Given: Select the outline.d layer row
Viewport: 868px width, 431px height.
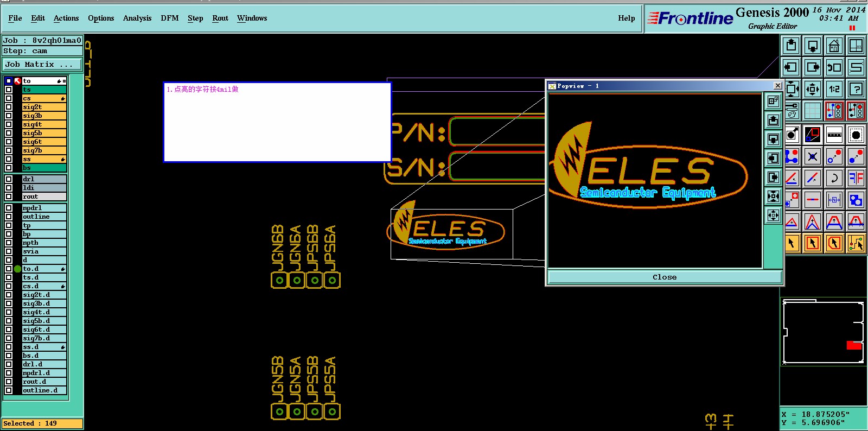Looking at the screenshot, I should tap(44, 390).
